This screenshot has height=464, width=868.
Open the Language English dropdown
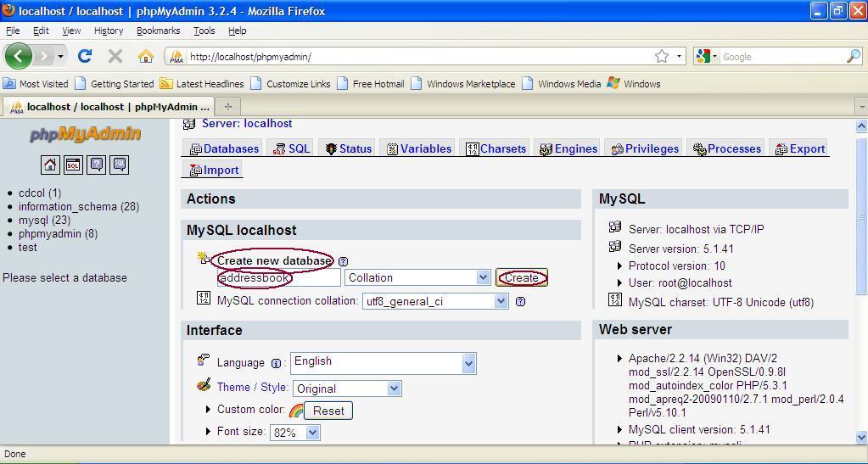click(383, 363)
